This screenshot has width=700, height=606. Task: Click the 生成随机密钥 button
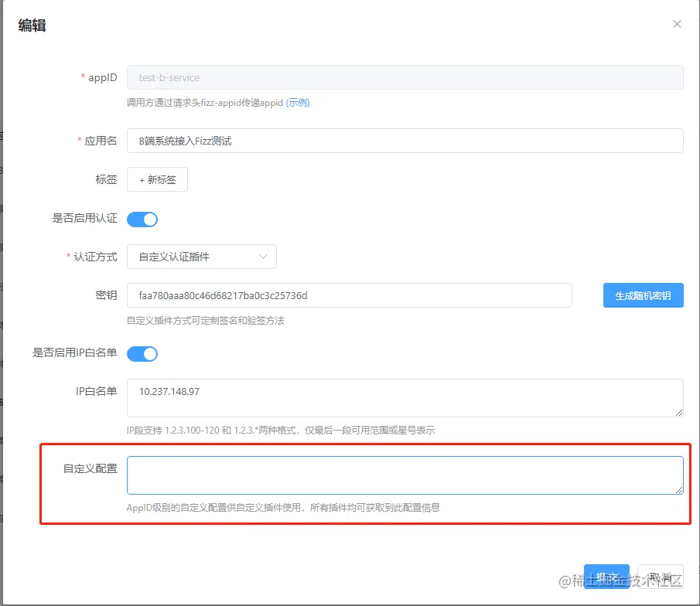[644, 295]
